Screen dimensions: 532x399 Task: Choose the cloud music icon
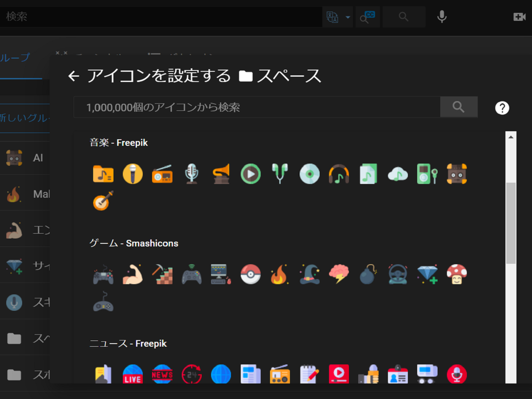point(398,173)
